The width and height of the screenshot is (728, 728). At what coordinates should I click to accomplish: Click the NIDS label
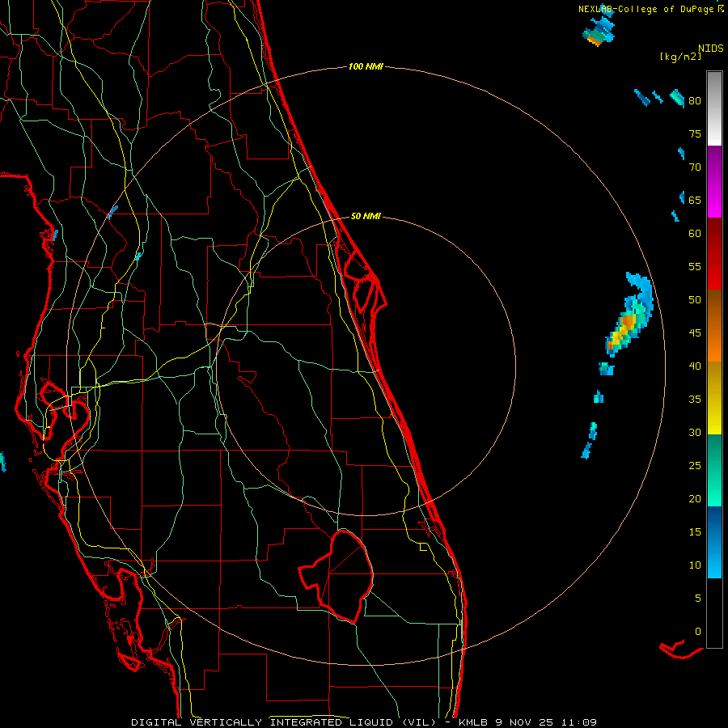(710, 48)
